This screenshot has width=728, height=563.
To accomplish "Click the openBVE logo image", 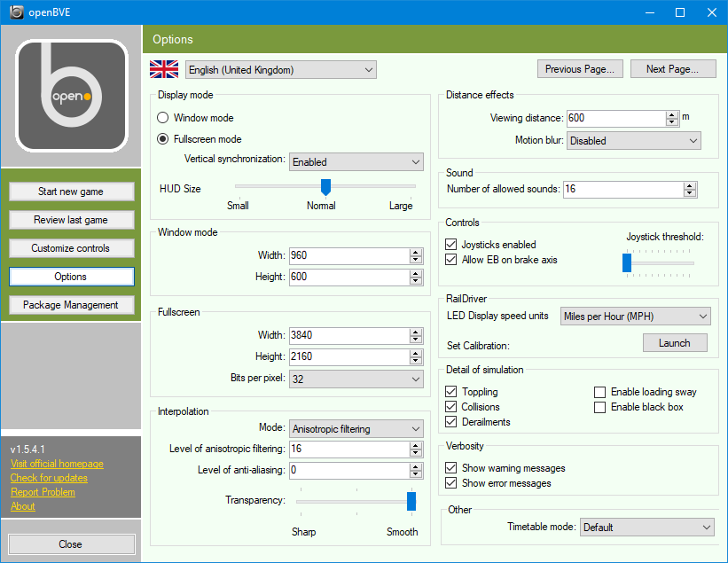I will (x=71, y=95).
